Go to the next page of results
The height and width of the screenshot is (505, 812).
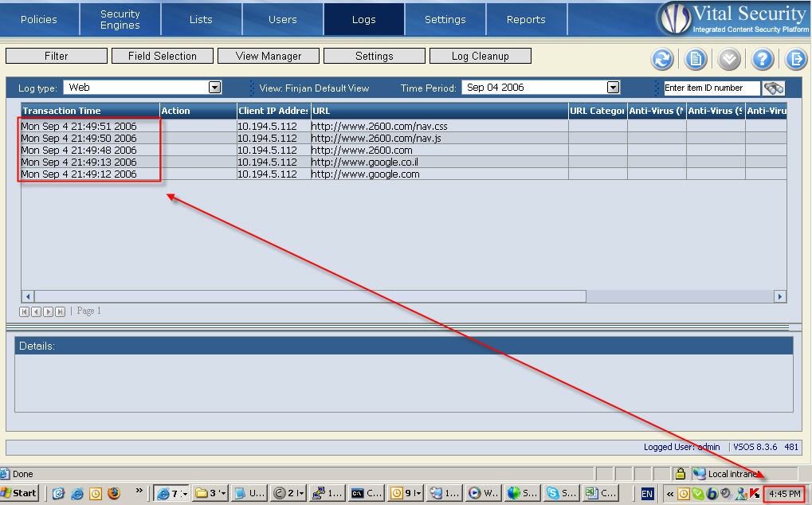(49, 311)
